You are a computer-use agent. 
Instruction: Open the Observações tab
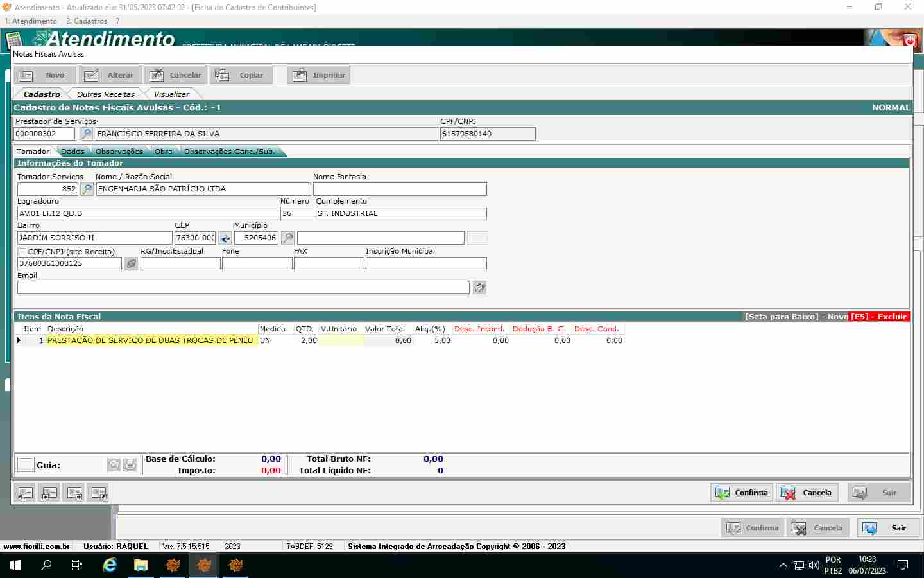(119, 152)
